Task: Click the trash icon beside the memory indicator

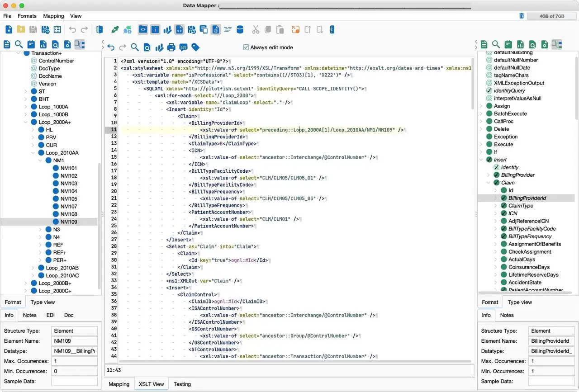Action: point(522,16)
